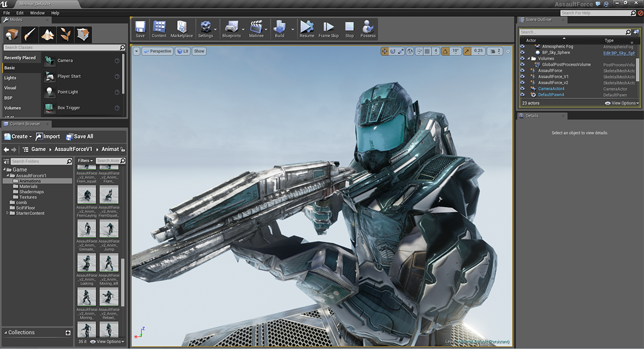Collapse the Volumes folder in outliner

tap(529, 59)
